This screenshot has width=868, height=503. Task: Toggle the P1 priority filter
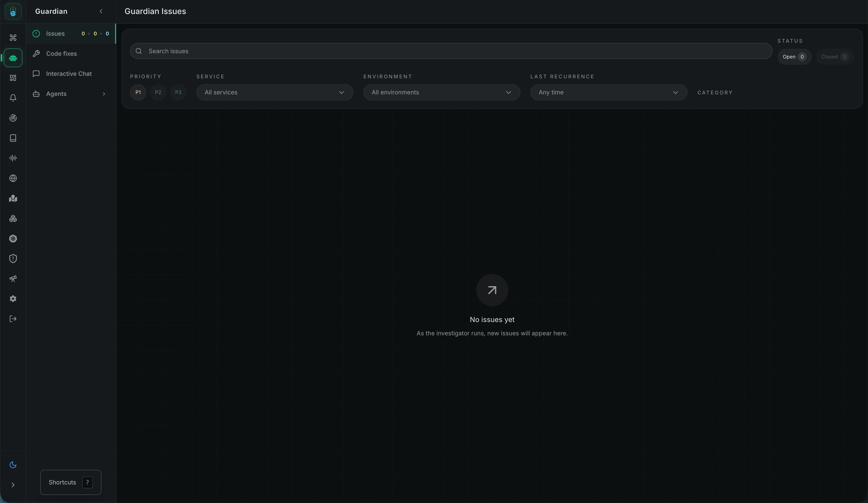point(138,92)
